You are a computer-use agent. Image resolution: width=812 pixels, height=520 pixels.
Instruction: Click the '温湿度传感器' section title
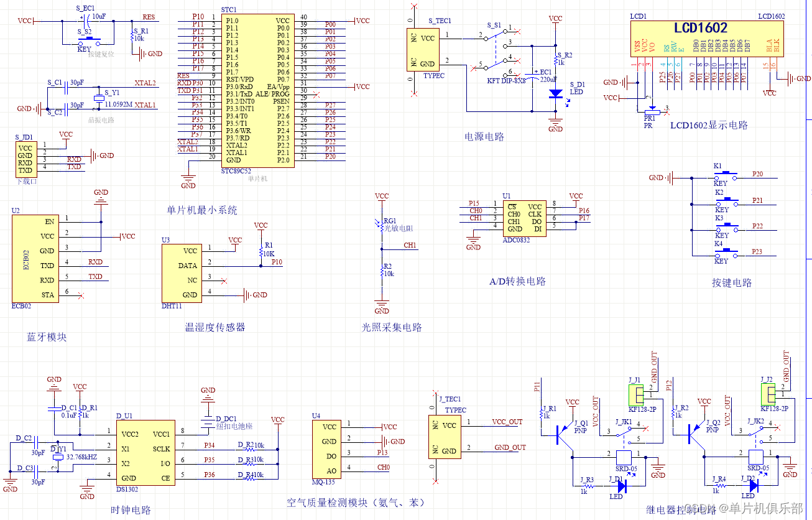tap(215, 327)
